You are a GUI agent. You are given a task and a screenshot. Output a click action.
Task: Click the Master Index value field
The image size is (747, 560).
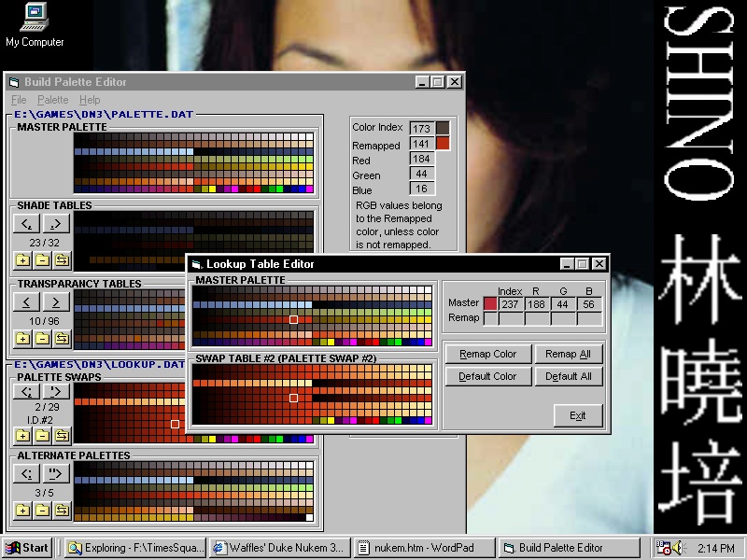(x=510, y=303)
